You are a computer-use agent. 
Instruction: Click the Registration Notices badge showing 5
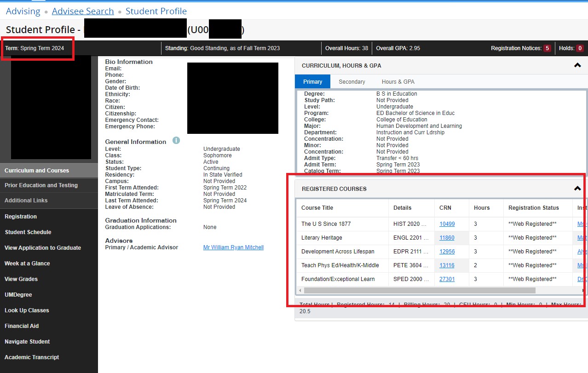[548, 48]
